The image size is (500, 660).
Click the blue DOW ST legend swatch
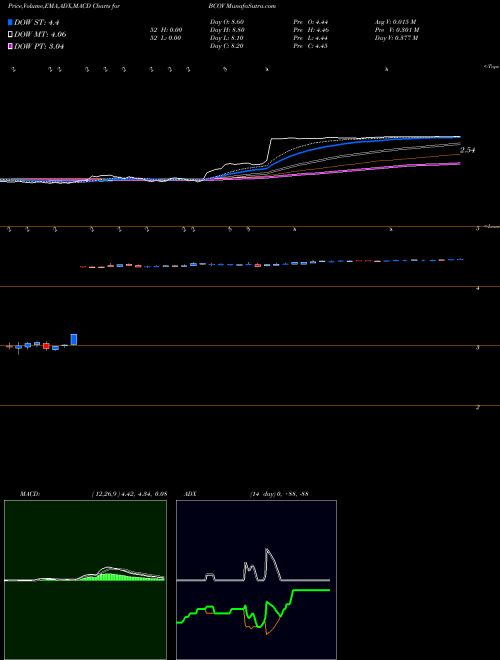tap(10, 22)
